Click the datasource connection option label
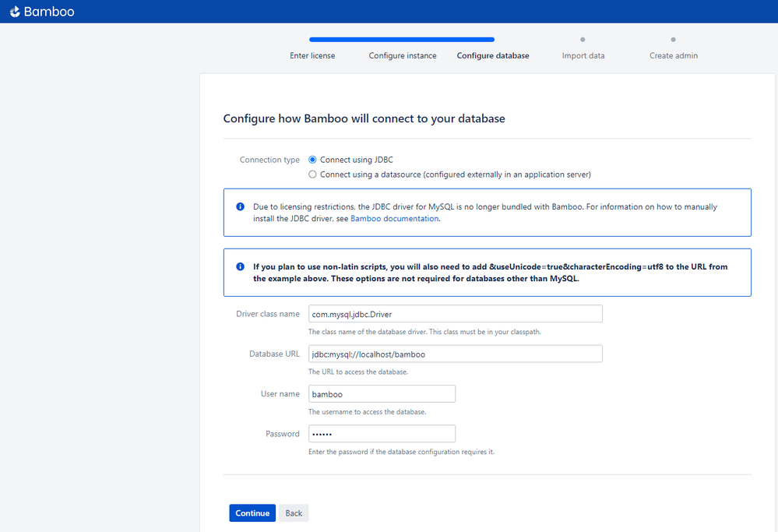Image resolution: width=778 pixels, height=532 pixels. pyautogui.click(x=456, y=174)
